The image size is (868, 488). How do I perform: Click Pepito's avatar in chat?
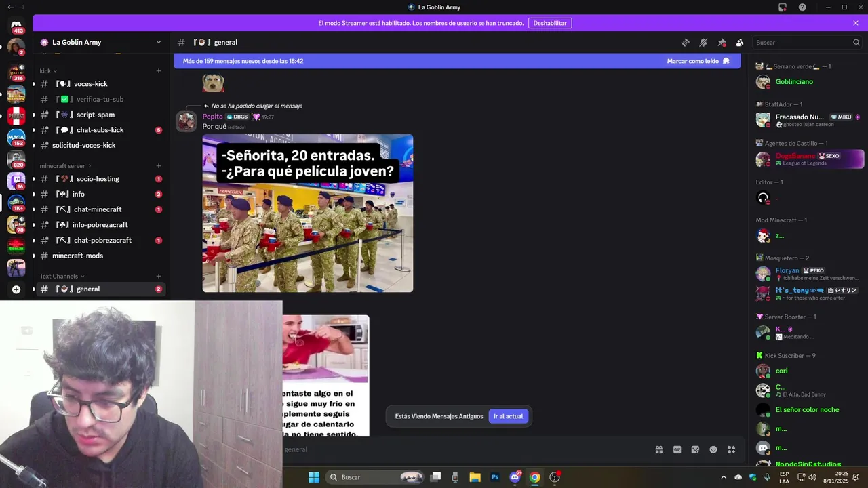pyautogui.click(x=186, y=122)
